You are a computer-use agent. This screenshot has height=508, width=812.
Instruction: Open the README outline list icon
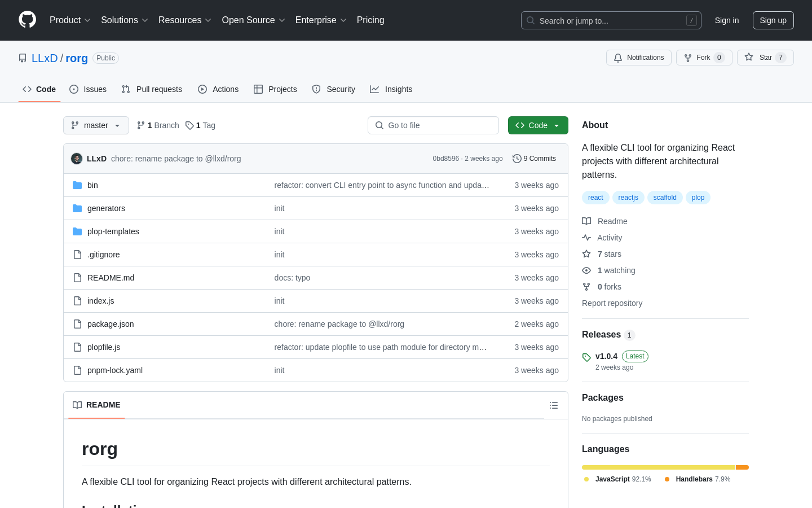554,405
